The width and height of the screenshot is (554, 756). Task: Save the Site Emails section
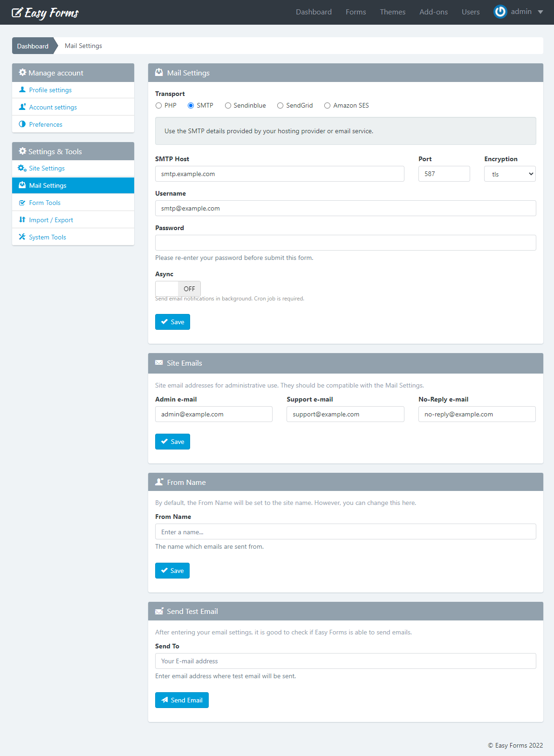(172, 442)
